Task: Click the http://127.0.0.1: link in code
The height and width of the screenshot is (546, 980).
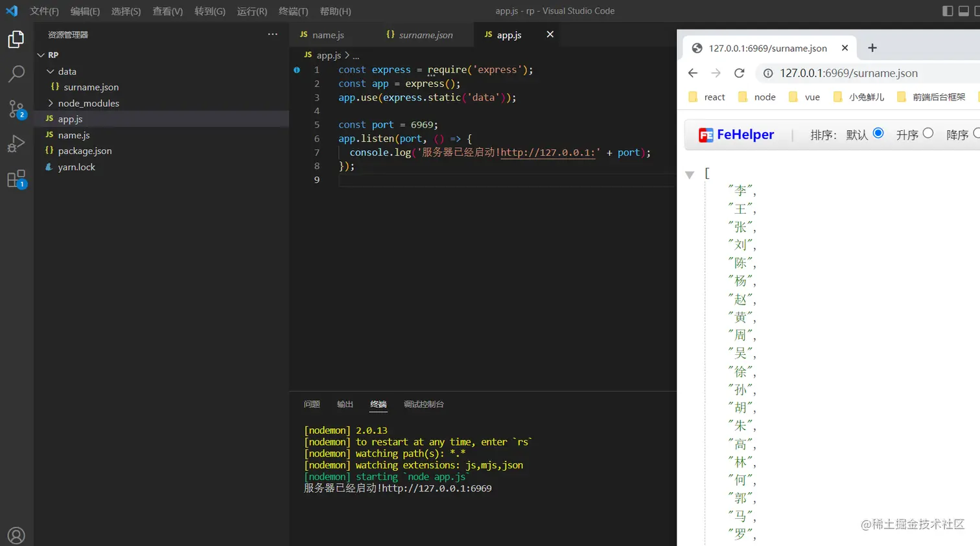Action: 548,152
